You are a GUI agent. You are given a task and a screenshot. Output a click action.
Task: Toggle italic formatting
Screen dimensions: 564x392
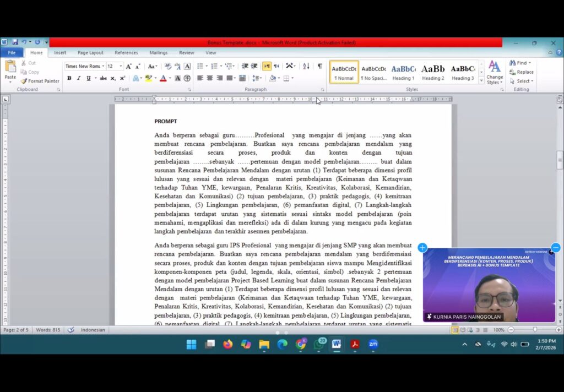79,78
